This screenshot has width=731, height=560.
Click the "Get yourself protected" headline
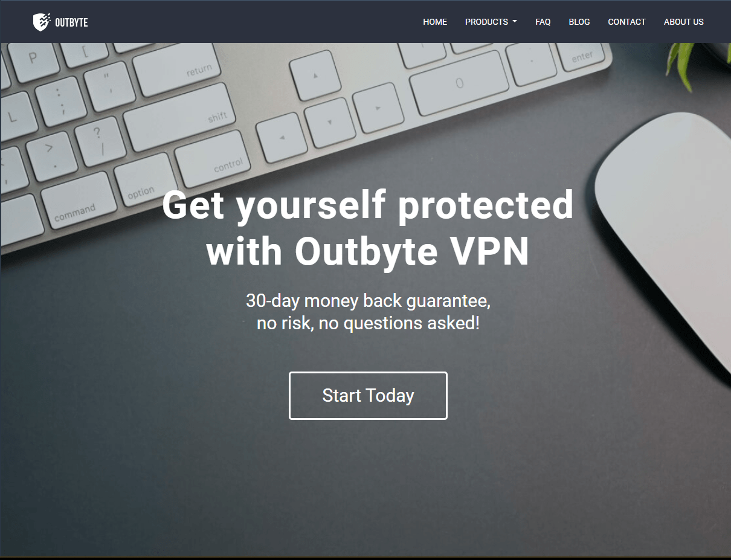tap(368, 205)
